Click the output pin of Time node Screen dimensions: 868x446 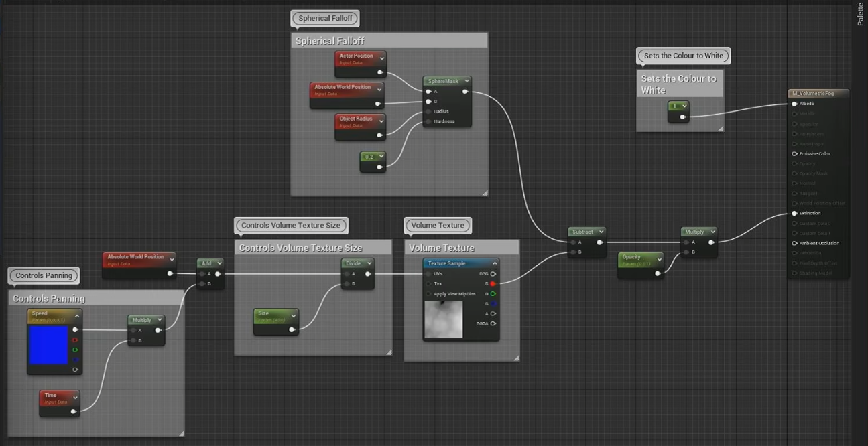pos(74,411)
